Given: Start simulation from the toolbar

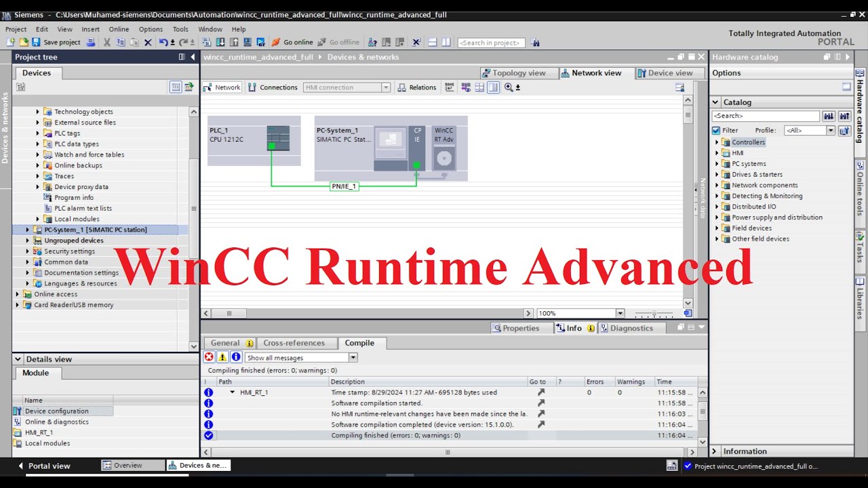Looking at the screenshot, I should 248,42.
